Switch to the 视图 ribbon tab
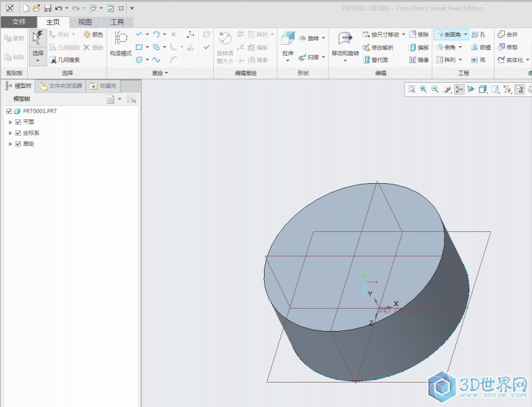This screenshot has width=532, height=407. (x=85, y=22)
